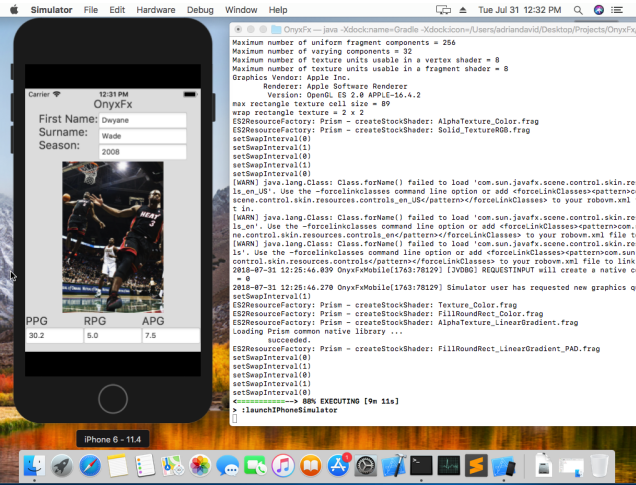Image resolution: width=636 pixels, height=485 pixels.
Task: Tap the basketball player photo
Action: coord(113,237)
